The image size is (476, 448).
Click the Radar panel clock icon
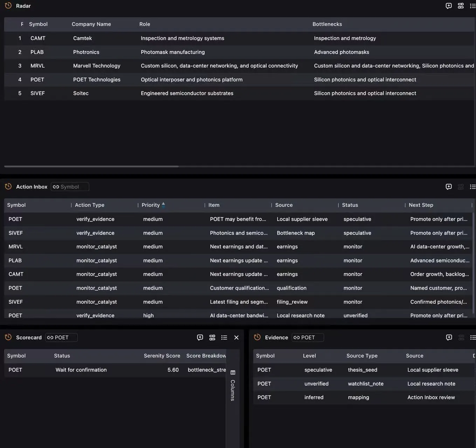click(x=8, y=6)
